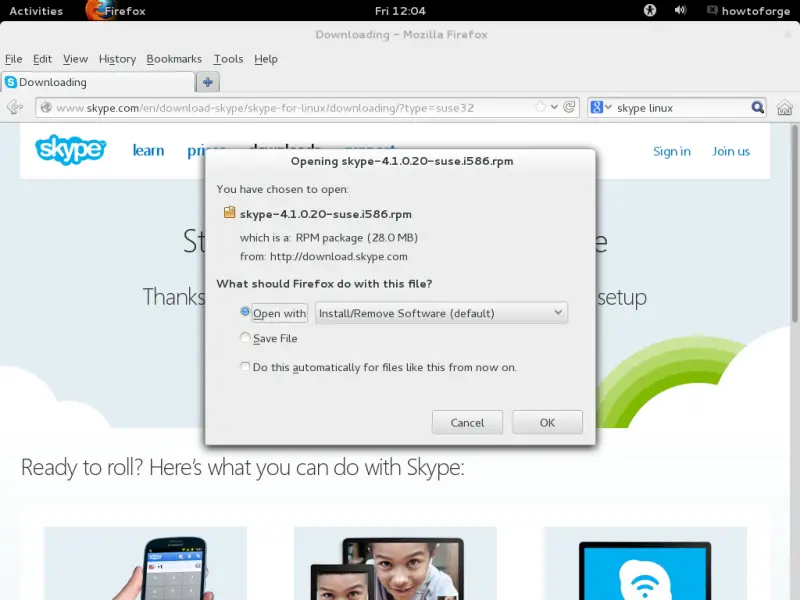Open a new tab with plus button
This screenshot has width=800, height=600.
pyautogui.click(x=208, y=82)
